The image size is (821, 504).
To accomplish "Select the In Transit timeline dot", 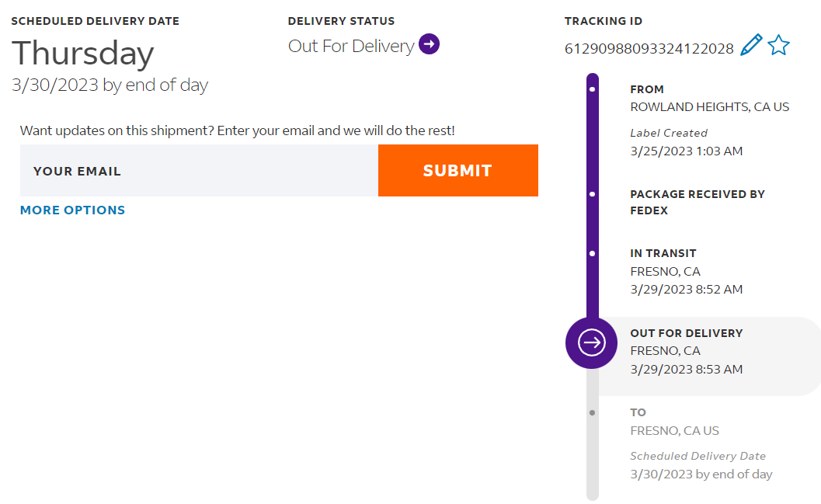I will tap(593, 253).
